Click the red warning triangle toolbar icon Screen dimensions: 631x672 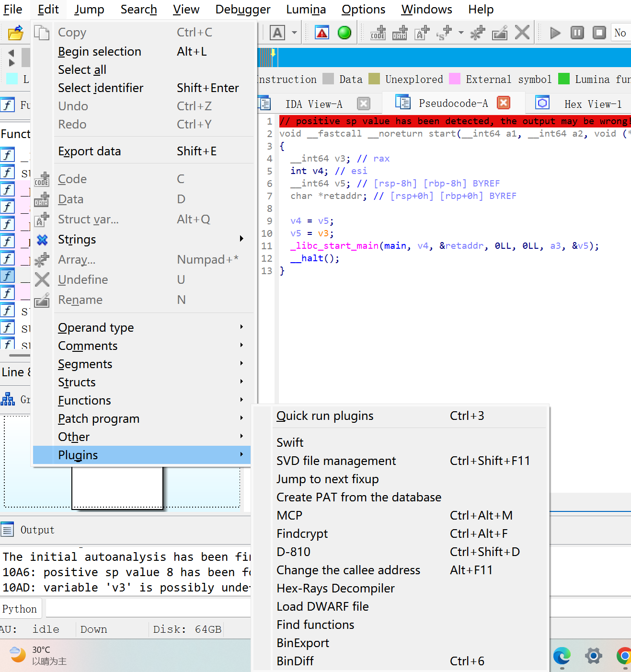point(322,33)
